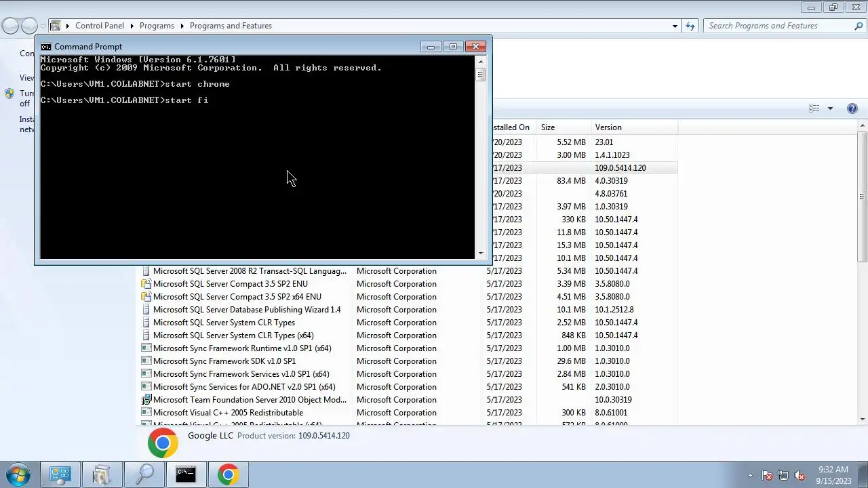Screen dimensions: 868x488
Task: Open the address bar history dropdown arrow
Action: pos(675,26)
